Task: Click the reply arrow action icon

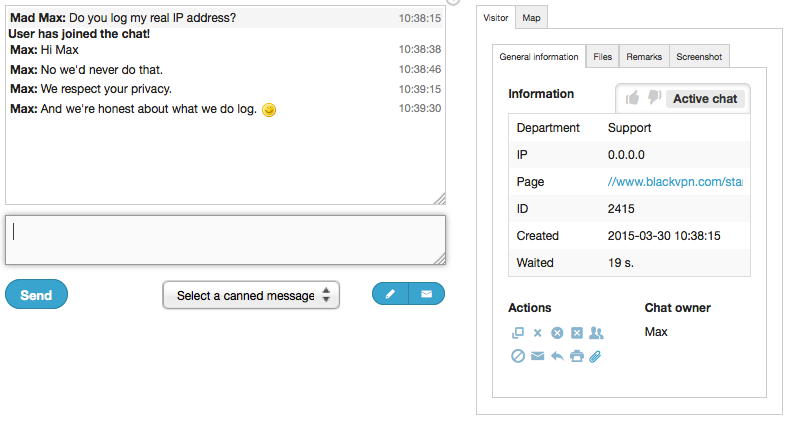Action: [x=557, y=356]
